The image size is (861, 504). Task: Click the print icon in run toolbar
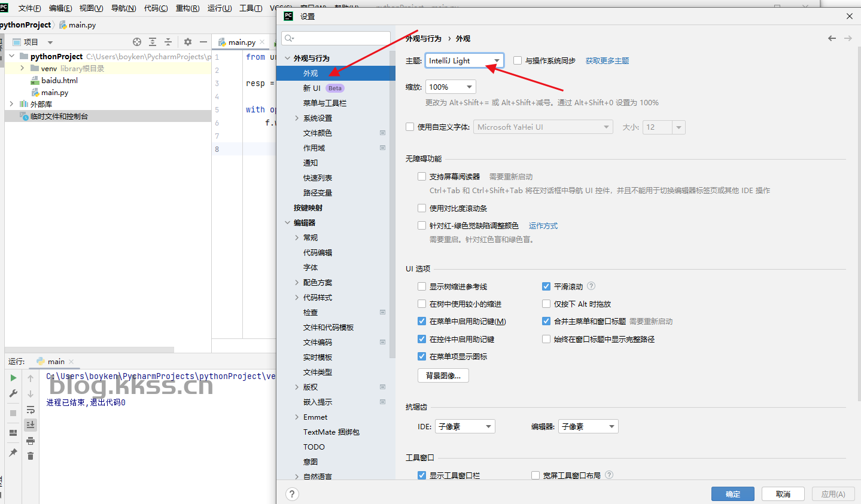pos(31,441)
